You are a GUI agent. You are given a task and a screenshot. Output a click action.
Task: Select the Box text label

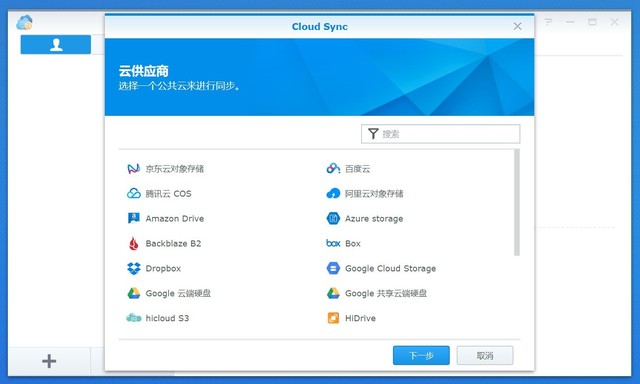pyautogui.click(x=353, y=243)
